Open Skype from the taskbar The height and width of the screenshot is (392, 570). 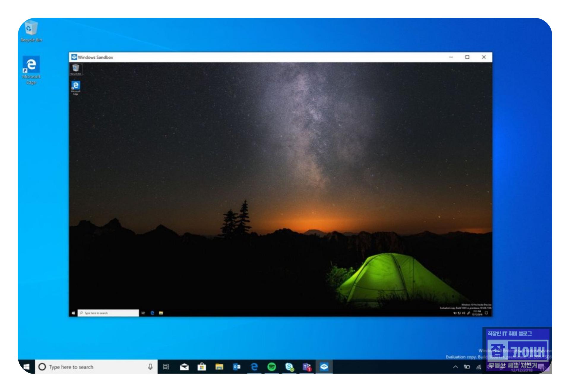click(x=289, y=367)
